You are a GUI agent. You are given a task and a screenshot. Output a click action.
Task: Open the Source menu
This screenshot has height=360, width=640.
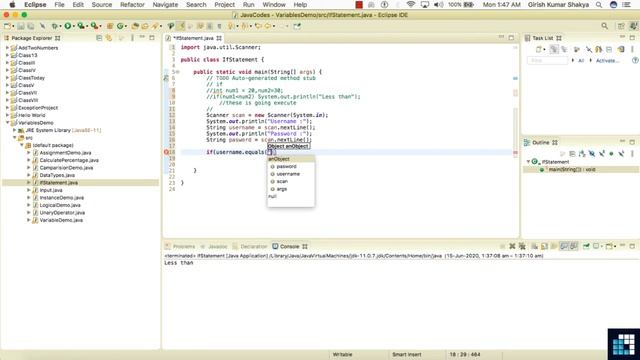click(x=102, y=5)
